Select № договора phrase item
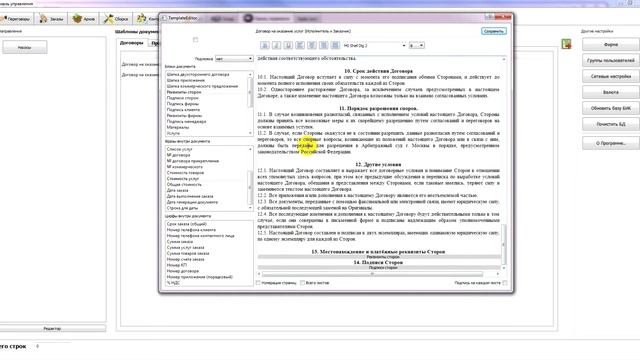 tap(178, 155)
